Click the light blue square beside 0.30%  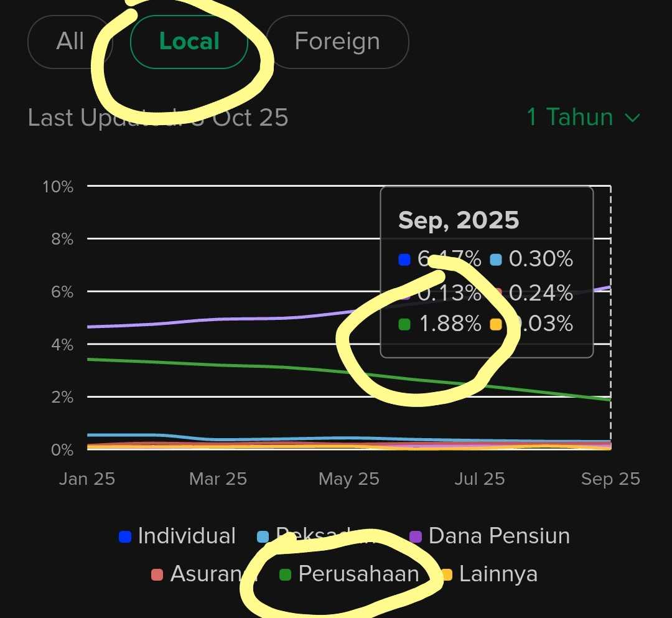pos(496,260)
